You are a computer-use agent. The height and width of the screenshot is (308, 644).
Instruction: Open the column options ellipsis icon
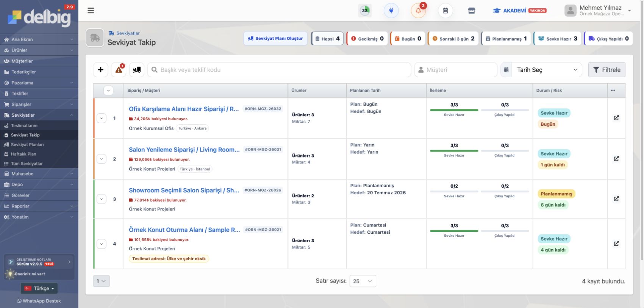(x=613, y=91)
